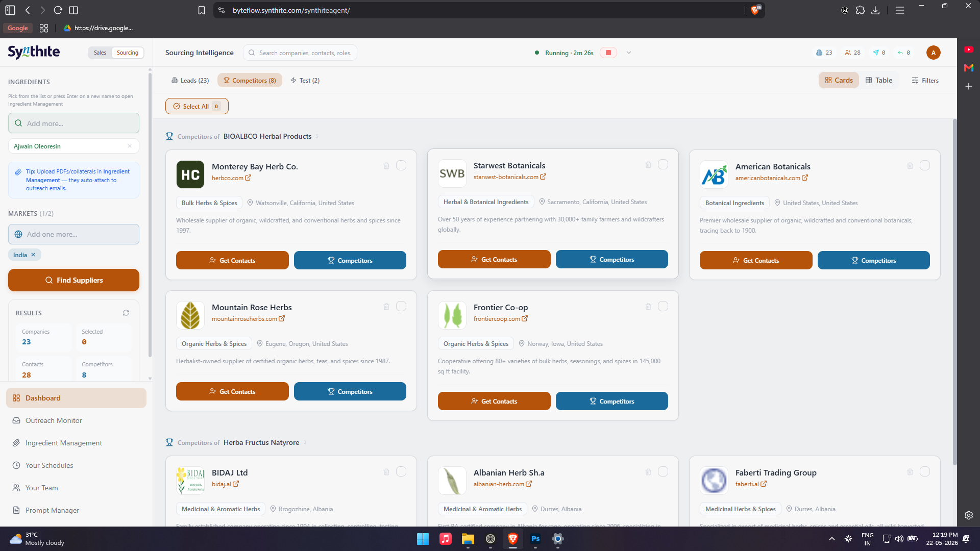
Task: Remove Ajwain Oleoresin ingredient with X
Action: [130, 146]
